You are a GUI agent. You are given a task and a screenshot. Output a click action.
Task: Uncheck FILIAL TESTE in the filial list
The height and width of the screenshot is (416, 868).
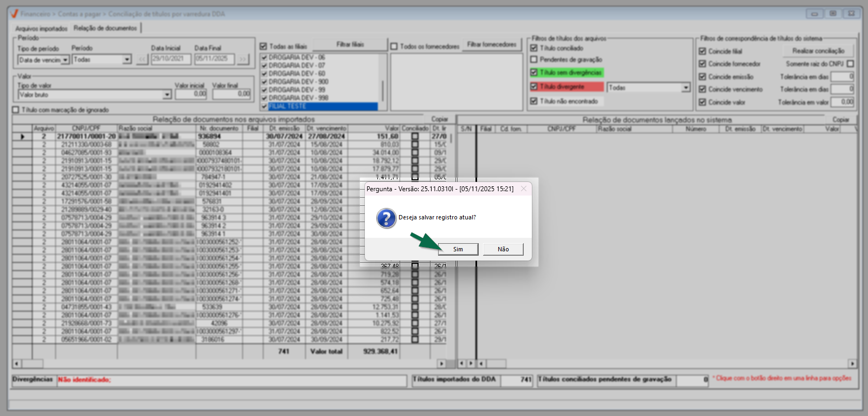265,106
